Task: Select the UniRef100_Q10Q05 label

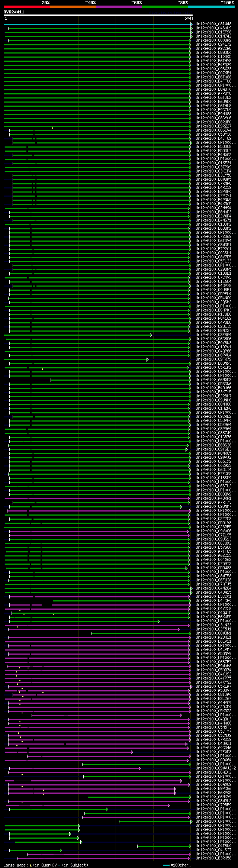Action: coord(213,57)
